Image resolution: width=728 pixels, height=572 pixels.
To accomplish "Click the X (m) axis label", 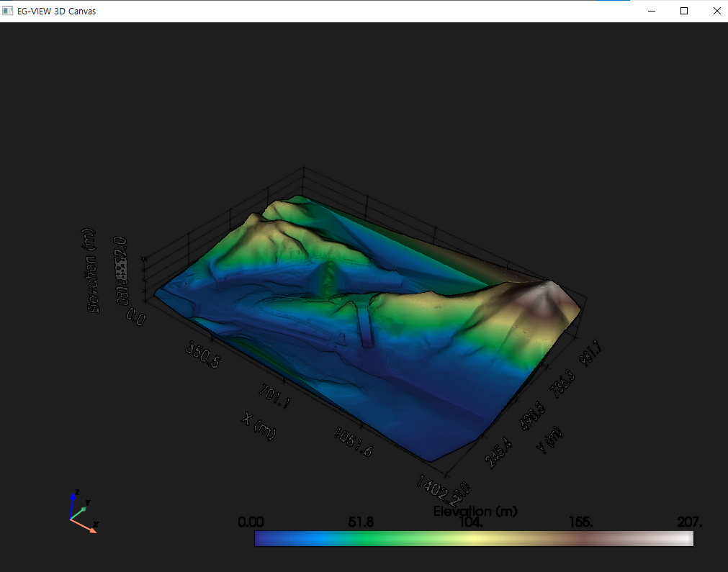I will (259, 425).
